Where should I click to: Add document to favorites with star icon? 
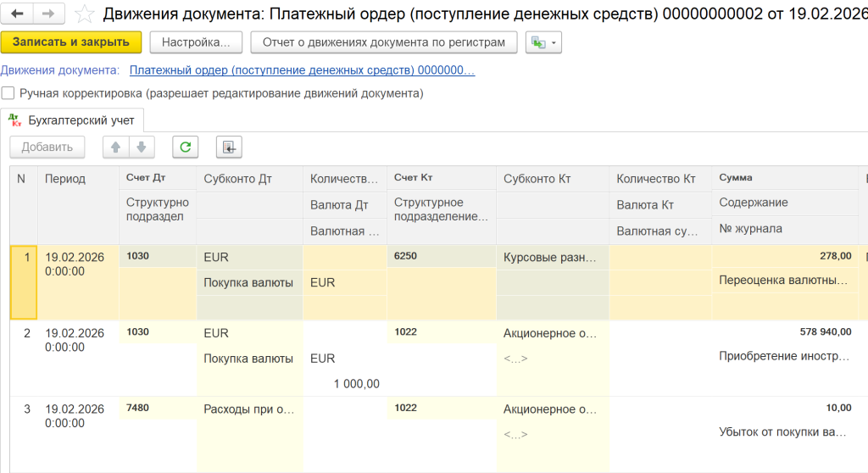(84, 14)
